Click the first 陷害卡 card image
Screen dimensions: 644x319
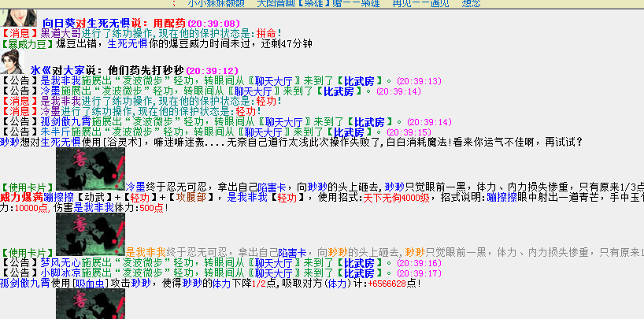pyautogui.click(x=91, y=169)
